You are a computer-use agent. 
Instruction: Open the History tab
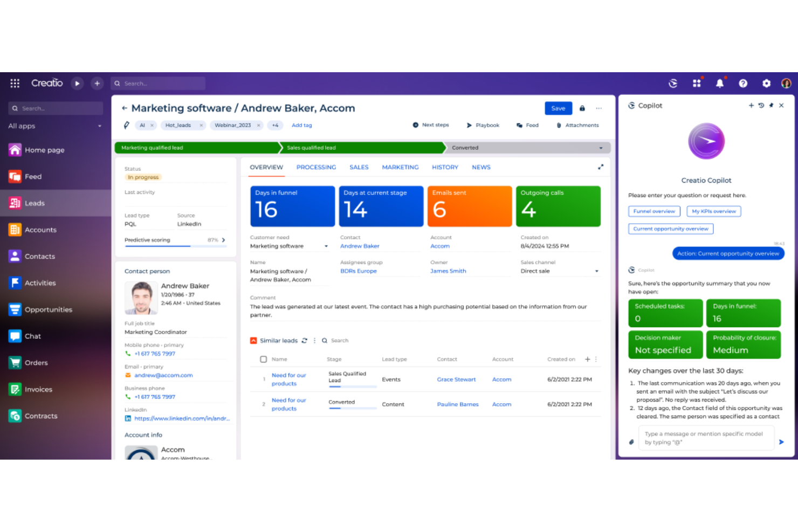(x=444, y=167)
